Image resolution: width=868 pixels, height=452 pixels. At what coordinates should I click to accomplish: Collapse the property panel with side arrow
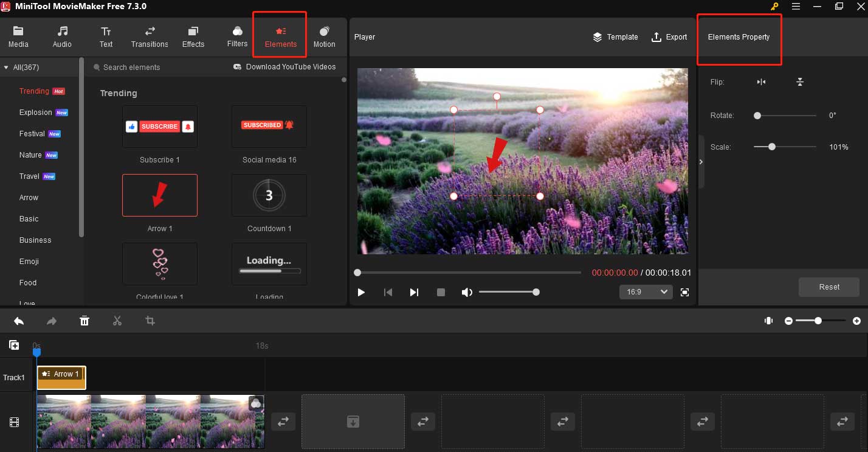[x=701, y=162]
